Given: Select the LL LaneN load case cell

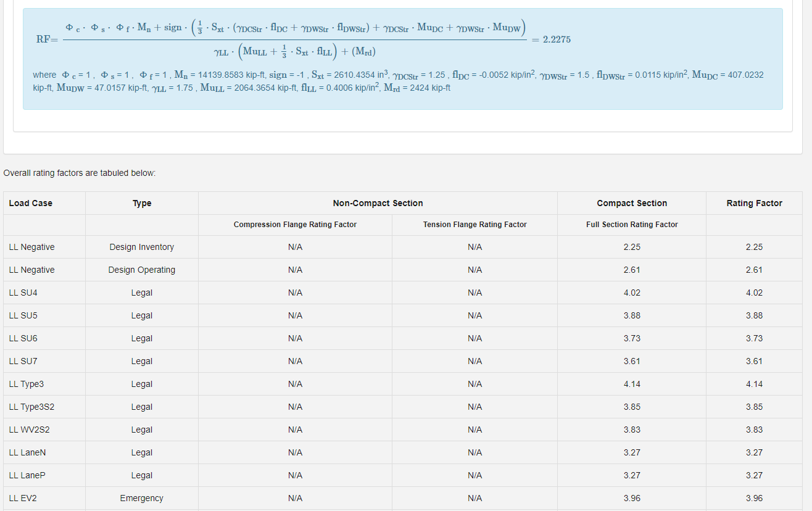Looking at the screenshot, I should (x=28, y=452).
